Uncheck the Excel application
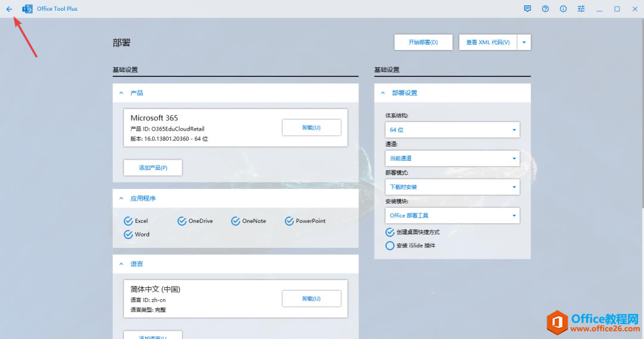The image size is (644, 339). (128, 221)
